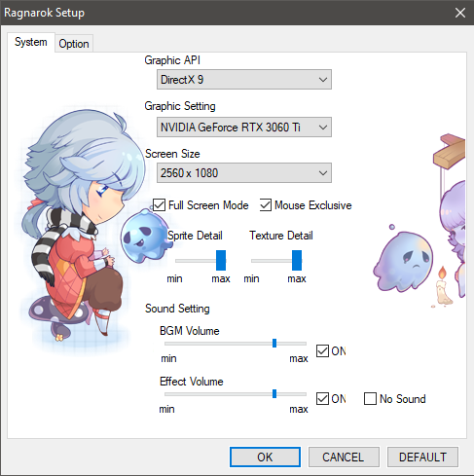Screen dimensions: 474x476
Task: Click the wooden signboard illustration
Action: [450, 152]
